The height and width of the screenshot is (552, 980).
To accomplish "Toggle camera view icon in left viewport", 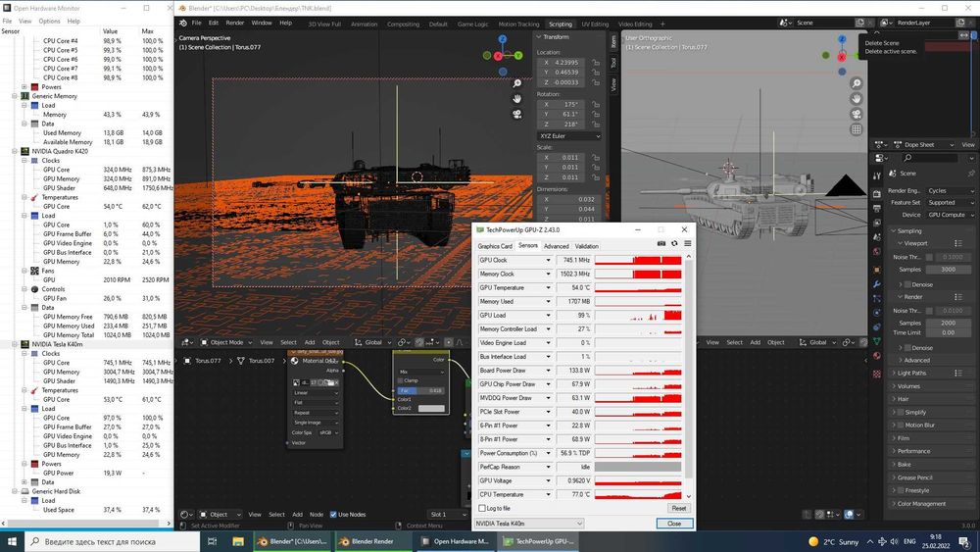I will click(516, 114).
